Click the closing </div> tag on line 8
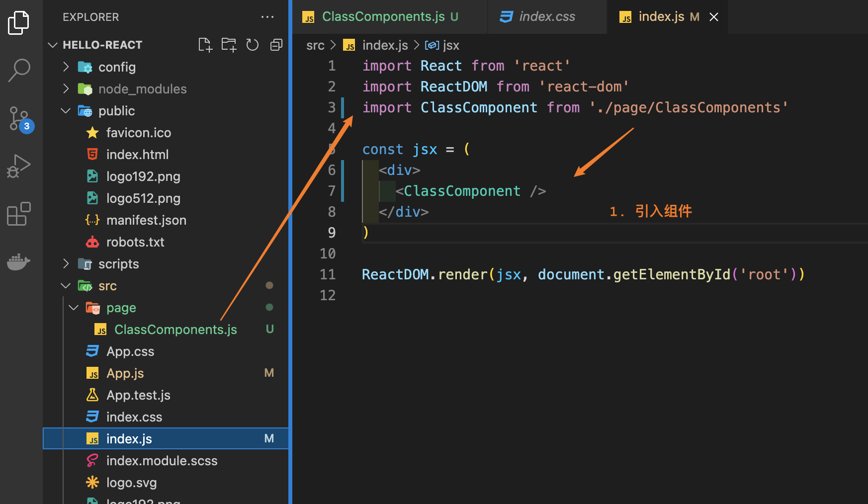The height and width of the screenshot is (504, 868). [x=403, y=212]
